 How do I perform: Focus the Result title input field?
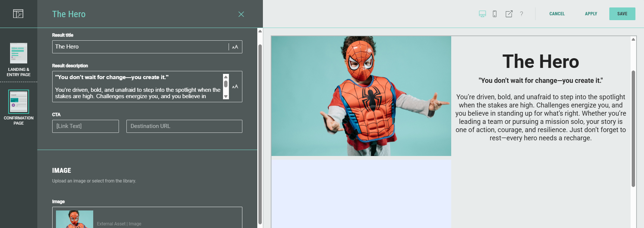click(x=140, y=47)
